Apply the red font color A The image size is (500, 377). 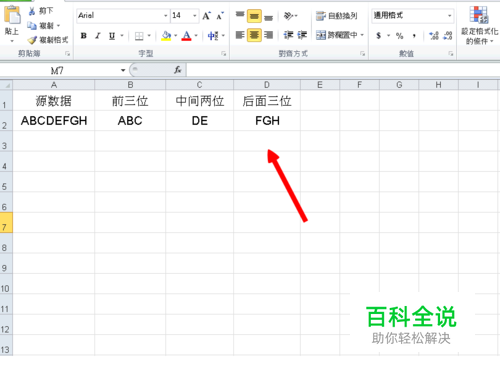[186, 36]
